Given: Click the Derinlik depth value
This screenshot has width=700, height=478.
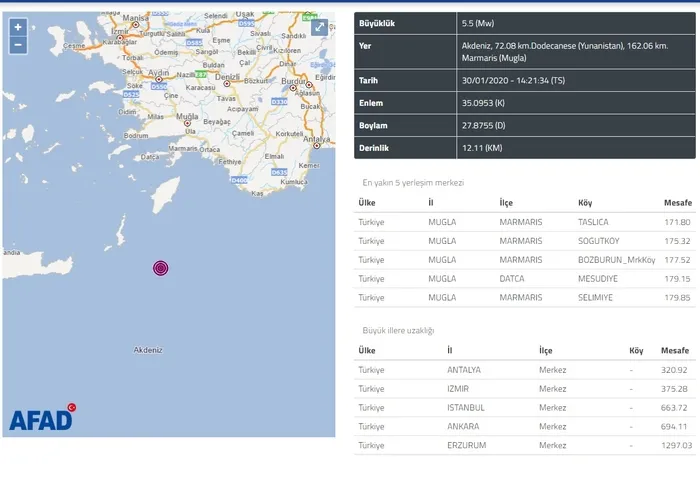Looking at the screenshot, I should [x=473, y=147].
